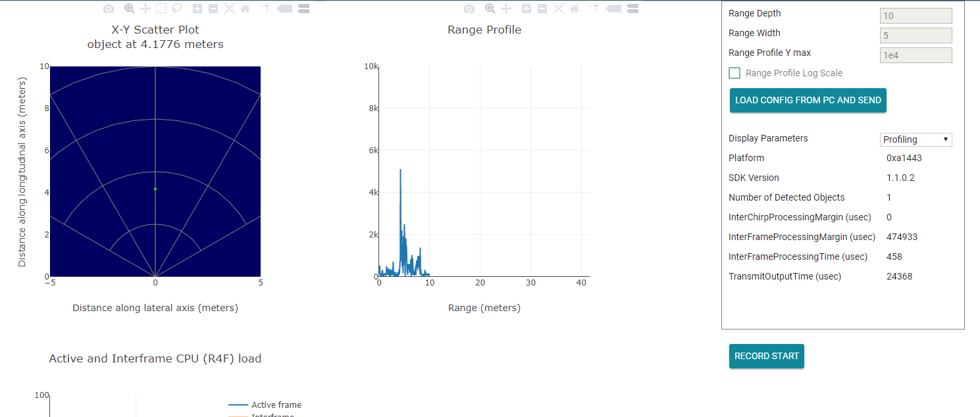Click the green detected object point
The image size is (980, 417).
(155, 189)
